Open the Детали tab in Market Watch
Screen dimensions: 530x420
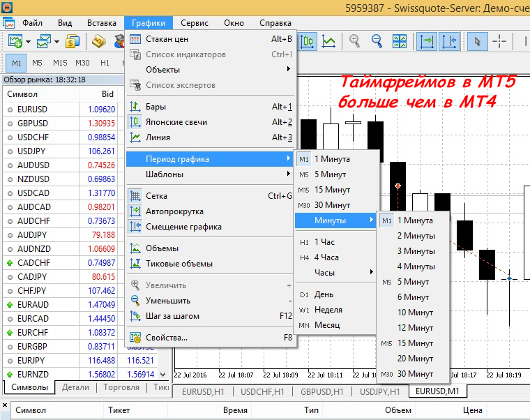pyautogui.click(x=75, y=387)
